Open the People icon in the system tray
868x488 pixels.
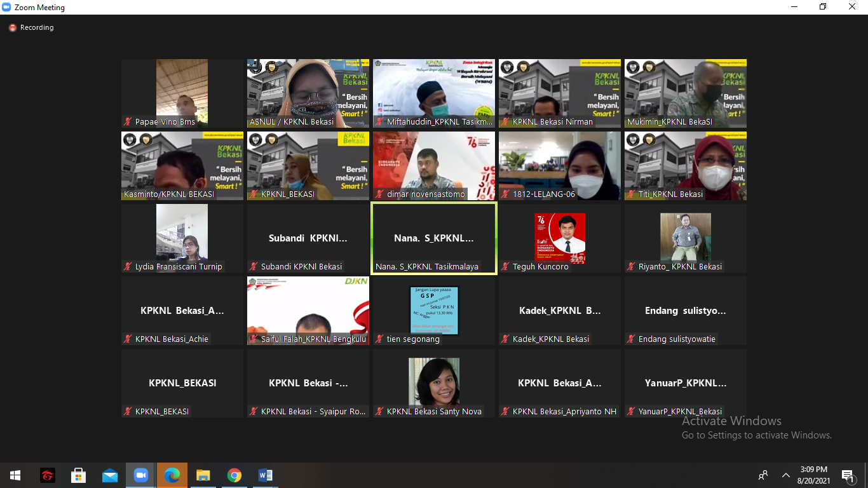pos(763,475)
